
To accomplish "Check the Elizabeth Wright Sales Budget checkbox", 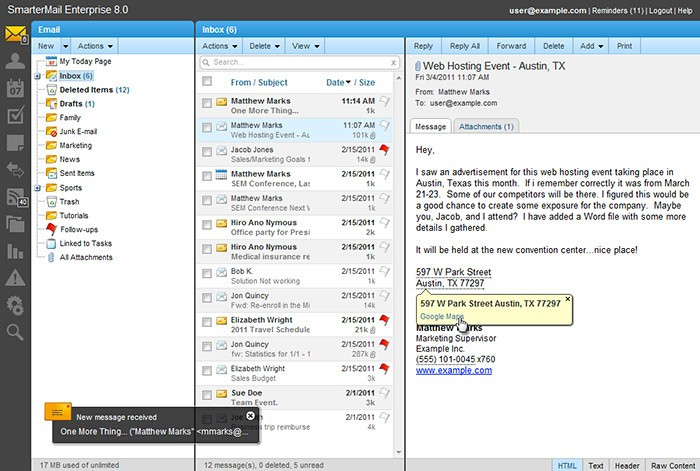I will click(207, 371).
